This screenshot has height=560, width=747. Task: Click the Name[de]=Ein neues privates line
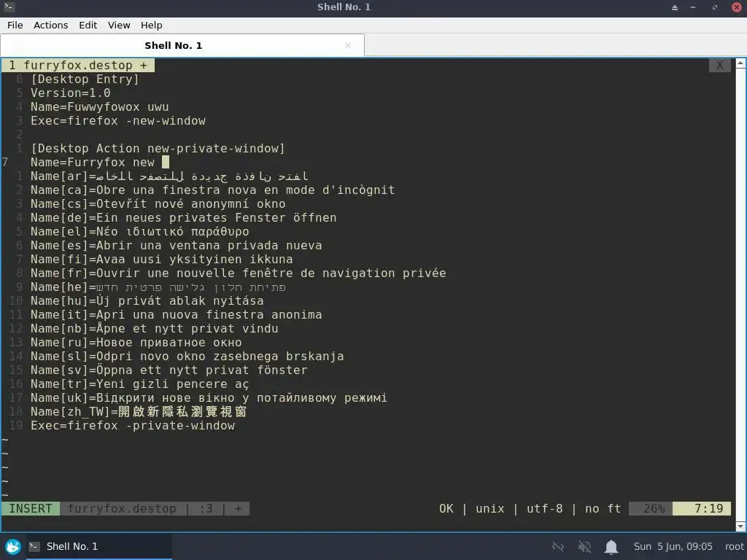point(183,217)
